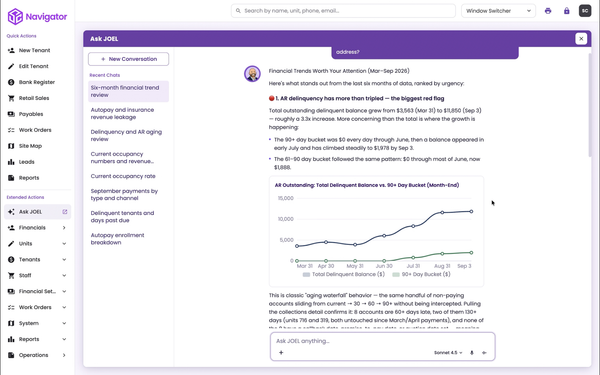600x375 pixels.
Task: Open September payments by type and channel chat
Action: (x=129, y=194)
